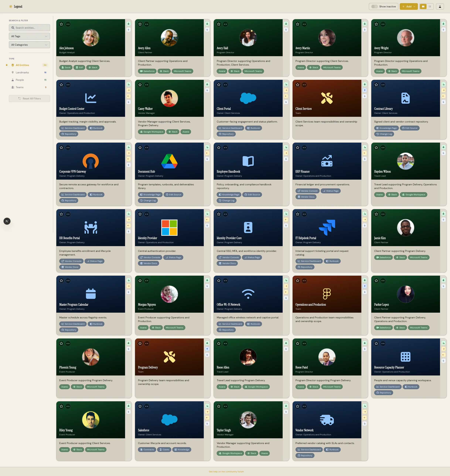Click the outgoing arrow icon on Budget Control Center
The width and height of the screenshot is (450, 476).
pos(129,90)
